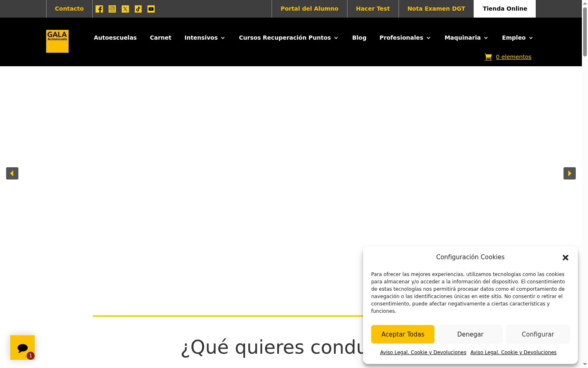The height and width of the screenshot is (368, 588).
Task: Expand the Profesionales dropdown menu
Action: [x=405, y=38]
